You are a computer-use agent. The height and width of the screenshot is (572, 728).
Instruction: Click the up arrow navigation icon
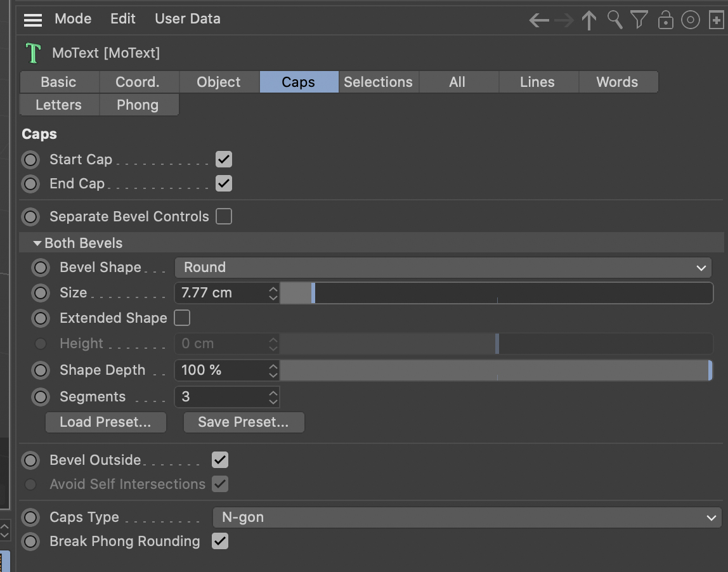pyautogui.click(x=589, y=21)
